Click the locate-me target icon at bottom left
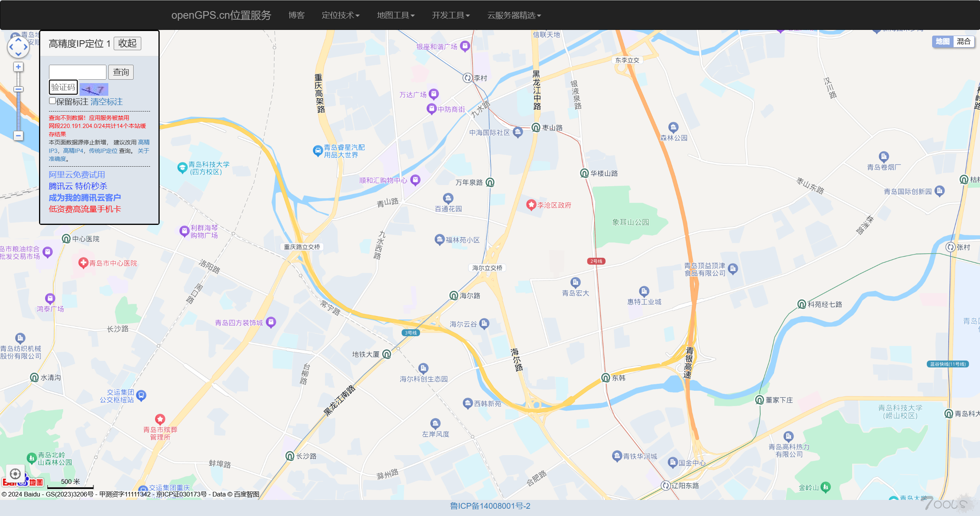The width and height of the screenshot is (980, 516). 15,474
